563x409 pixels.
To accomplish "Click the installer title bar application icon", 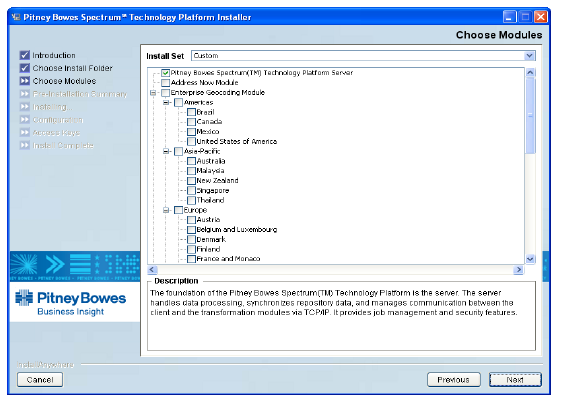I will pos(16,17).
